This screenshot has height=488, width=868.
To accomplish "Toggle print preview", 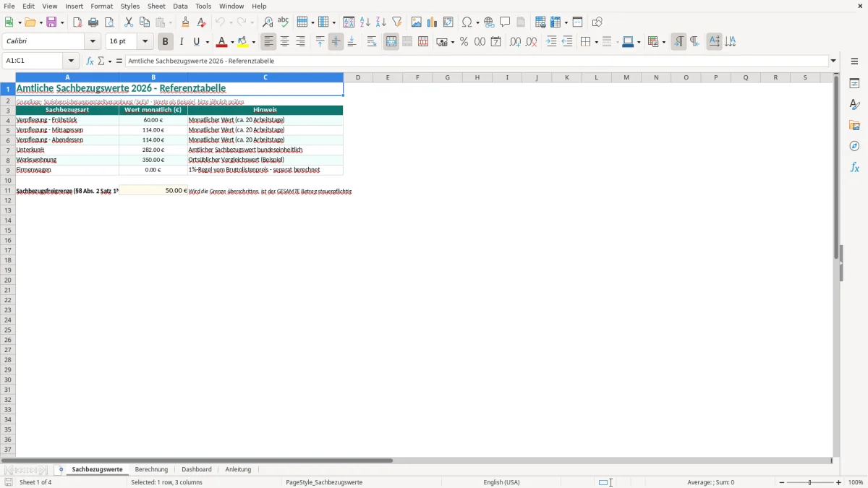I will (109, 22).
